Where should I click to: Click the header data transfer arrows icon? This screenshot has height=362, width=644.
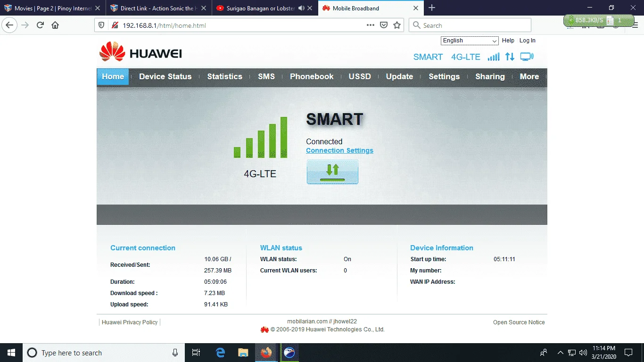coord(510,57)
